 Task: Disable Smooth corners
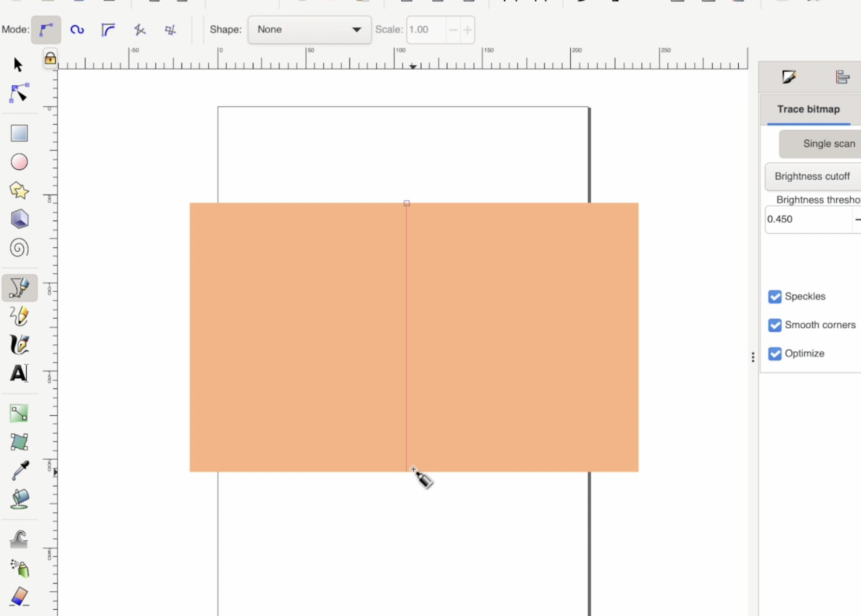pos(775,325)
